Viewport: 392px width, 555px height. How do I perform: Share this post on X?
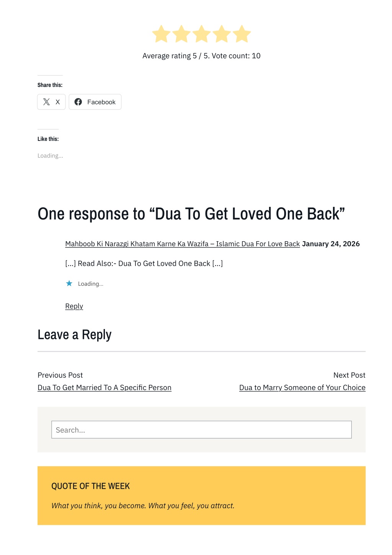[51, 102]
